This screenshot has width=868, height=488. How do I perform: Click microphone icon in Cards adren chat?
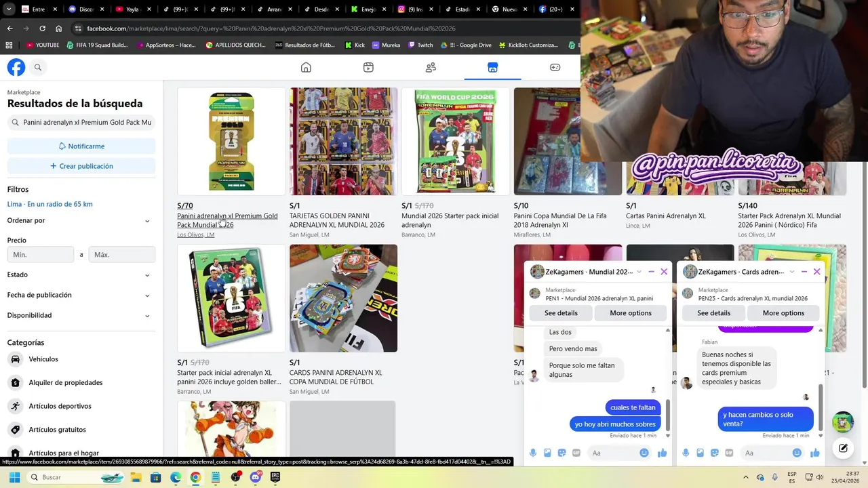point(686,453)
